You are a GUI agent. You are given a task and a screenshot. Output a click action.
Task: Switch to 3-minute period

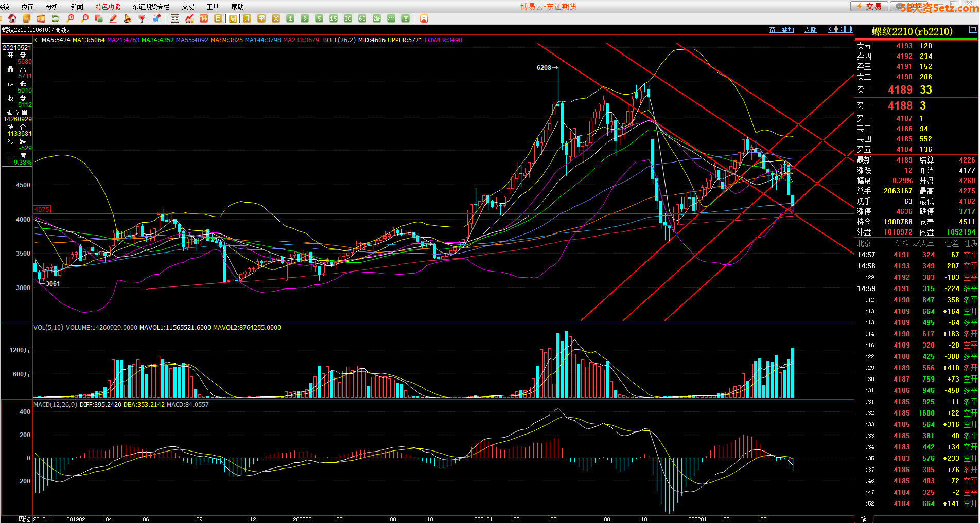tap(305, 19)
